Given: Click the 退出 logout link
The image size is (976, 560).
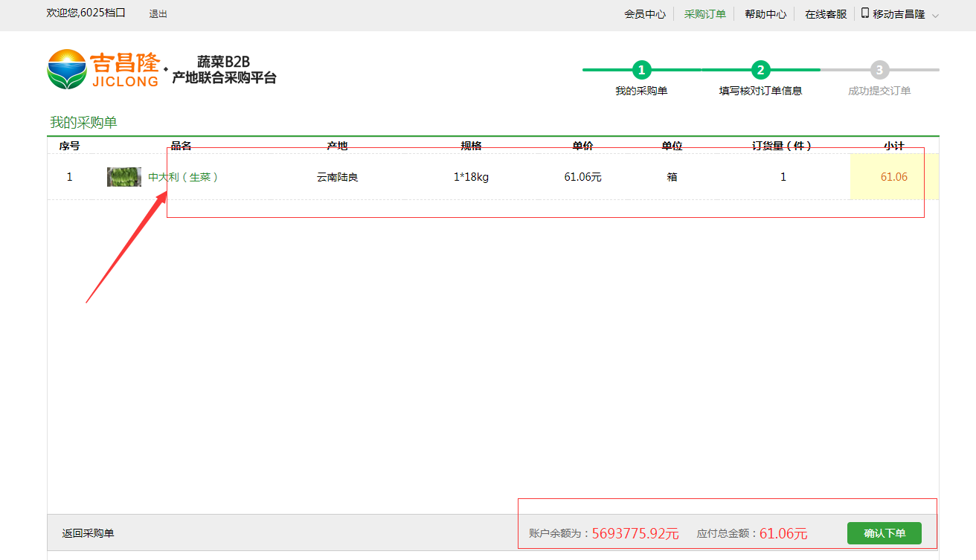Looking at the screenshot, I should (158, 14).
